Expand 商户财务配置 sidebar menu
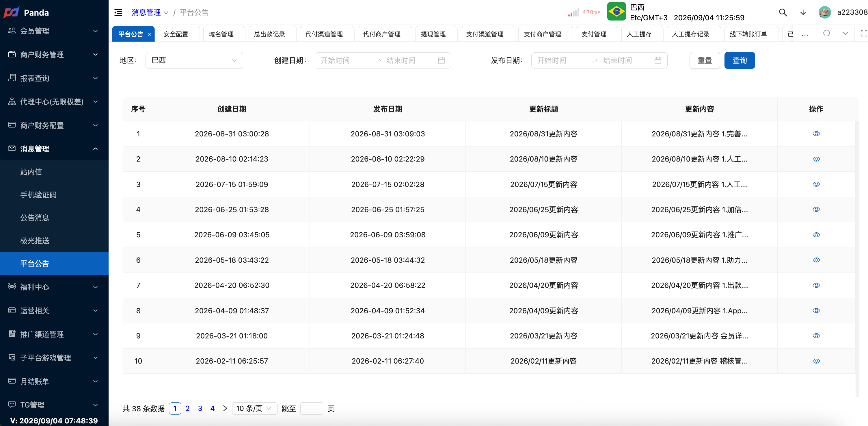 coord(54,125)
